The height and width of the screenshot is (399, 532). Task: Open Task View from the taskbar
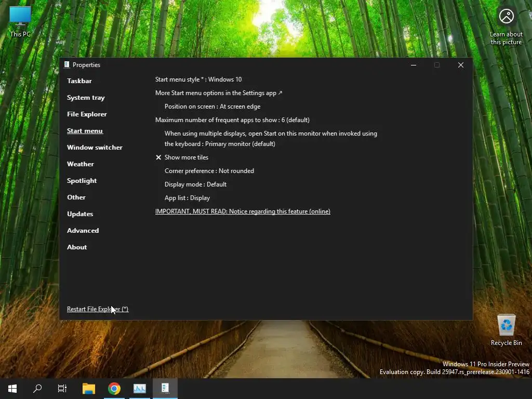pyautogui.click(x=62, y=388)
